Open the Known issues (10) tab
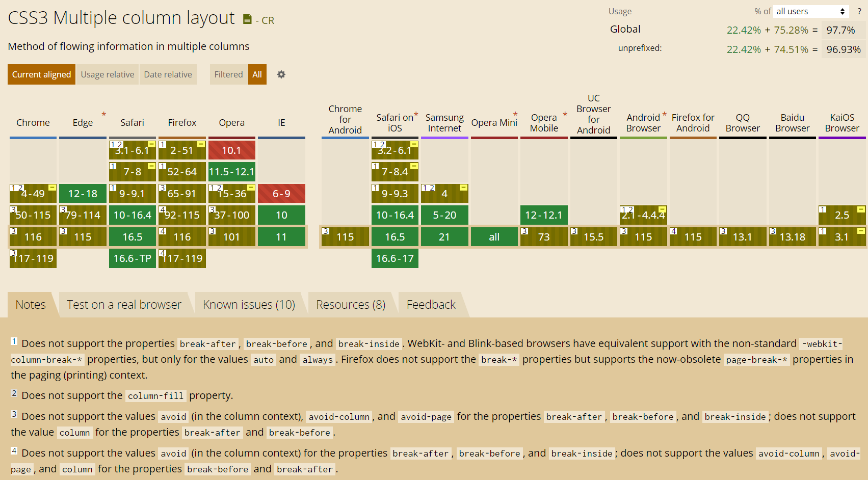868x480 pixels. (249, 305)
